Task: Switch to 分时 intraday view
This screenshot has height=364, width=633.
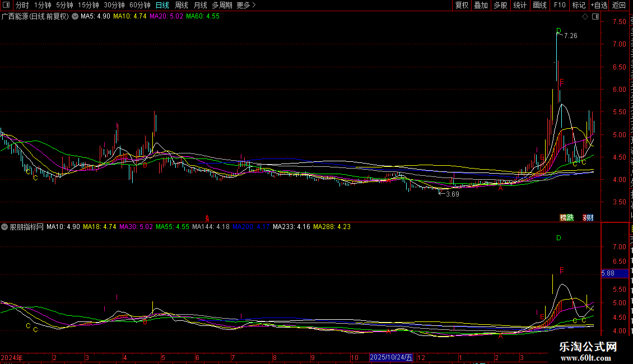Action: point(22,5)
